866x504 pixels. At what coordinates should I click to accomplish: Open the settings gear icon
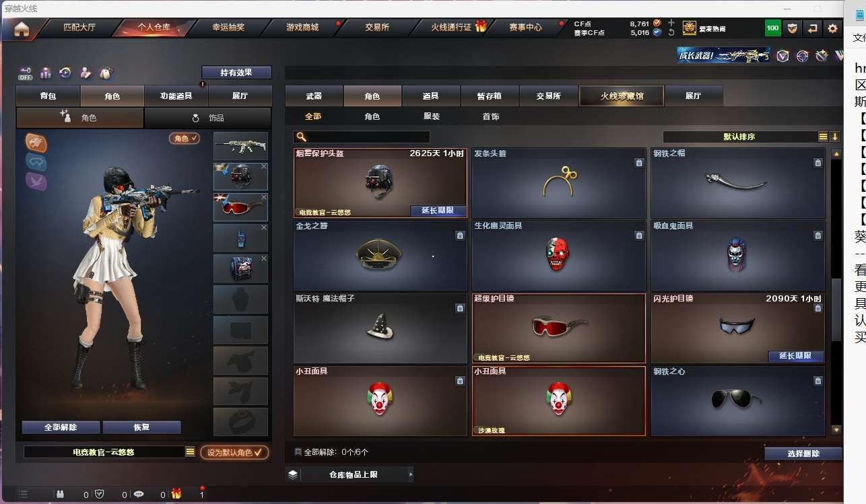click(832, 28)
